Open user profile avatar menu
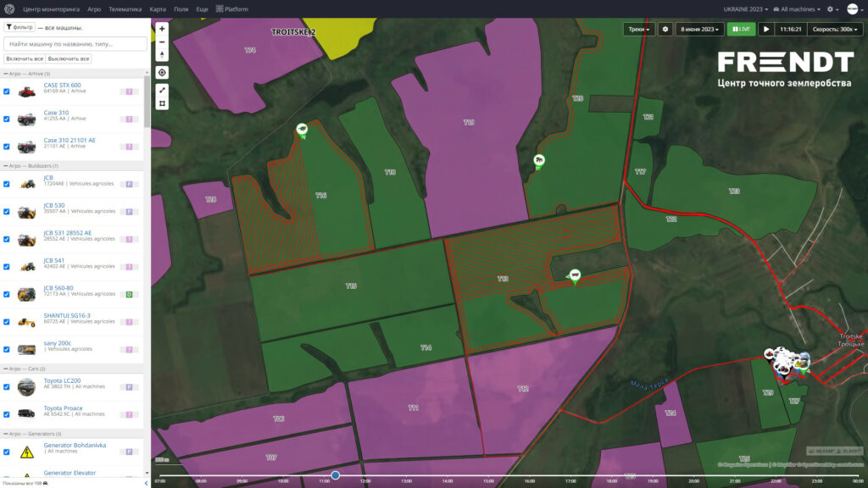This screenshot has height=488, width=868. click(x=853, y=8)
